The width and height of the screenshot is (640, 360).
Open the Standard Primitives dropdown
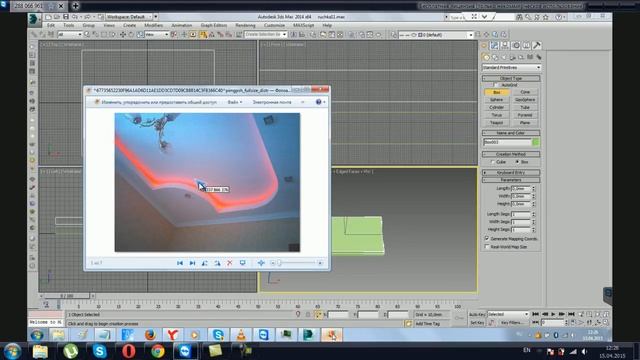[x=511, y=67]
